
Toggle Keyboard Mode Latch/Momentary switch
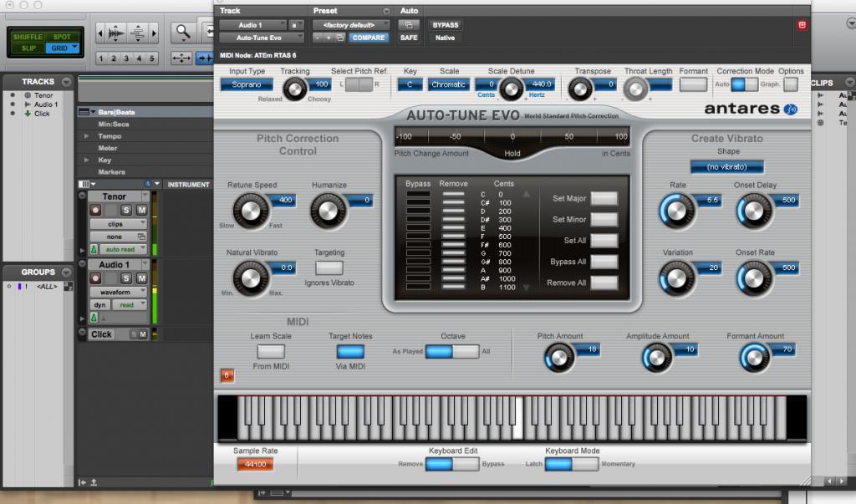tap(572, 464)
